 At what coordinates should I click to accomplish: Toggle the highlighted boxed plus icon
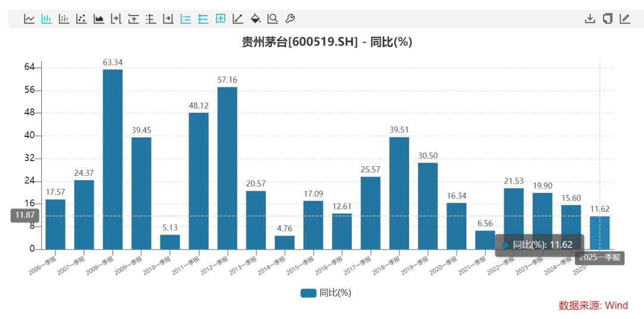(x=221, y=18)
